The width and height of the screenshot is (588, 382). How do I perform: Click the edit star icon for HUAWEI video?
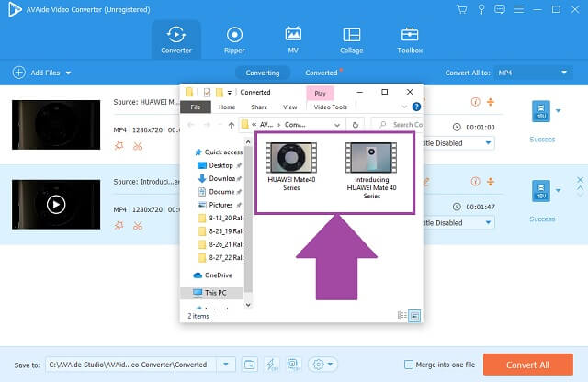click(x=119, y=146)
